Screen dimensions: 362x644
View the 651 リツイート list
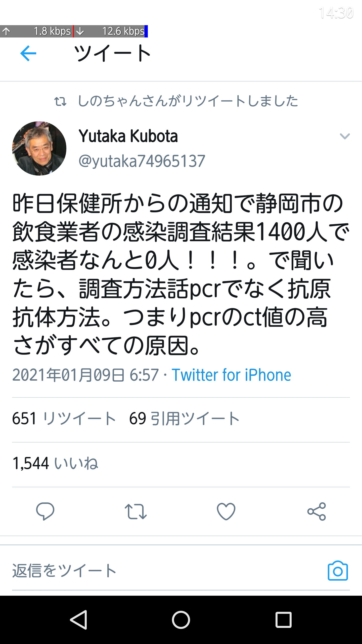pos(64,419)
